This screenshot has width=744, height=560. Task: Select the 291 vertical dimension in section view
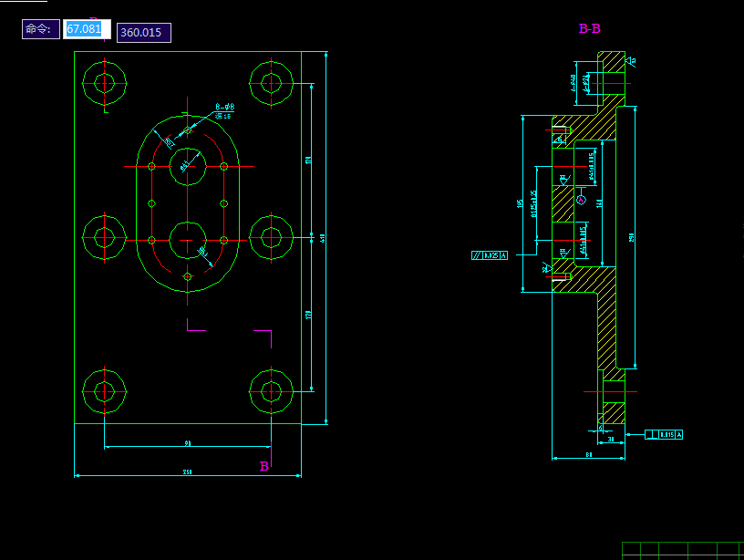pos(632,237)
